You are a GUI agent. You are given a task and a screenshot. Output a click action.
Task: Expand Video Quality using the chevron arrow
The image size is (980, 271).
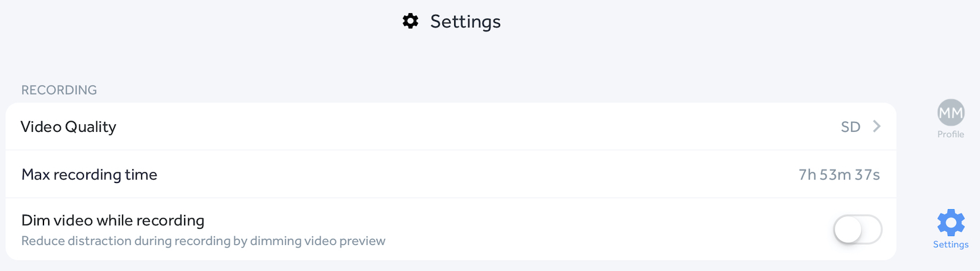pyautogui.click(x=876, y=126)
